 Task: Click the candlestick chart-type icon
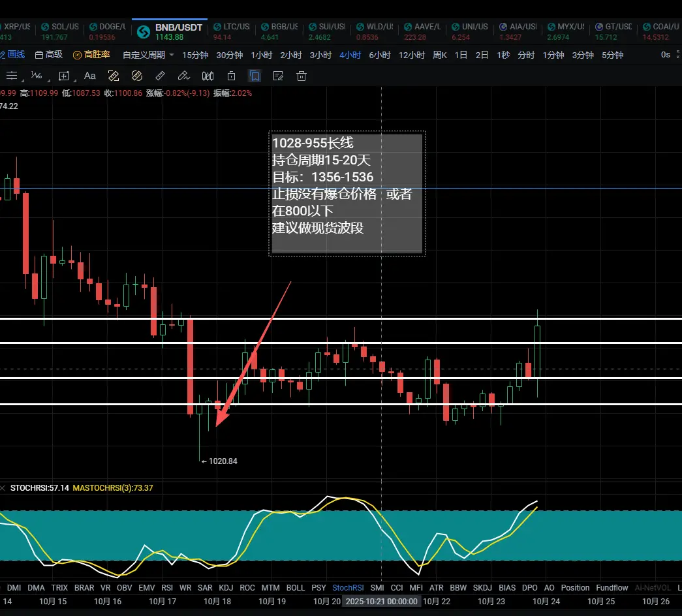(208, 76)
